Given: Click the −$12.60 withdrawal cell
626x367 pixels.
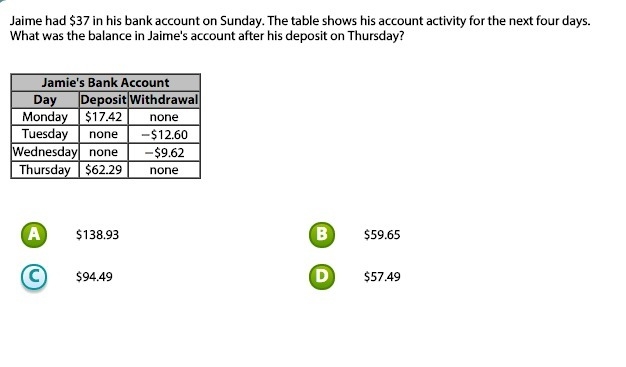Looking at the screenshot, I should (x=164, y=135).
